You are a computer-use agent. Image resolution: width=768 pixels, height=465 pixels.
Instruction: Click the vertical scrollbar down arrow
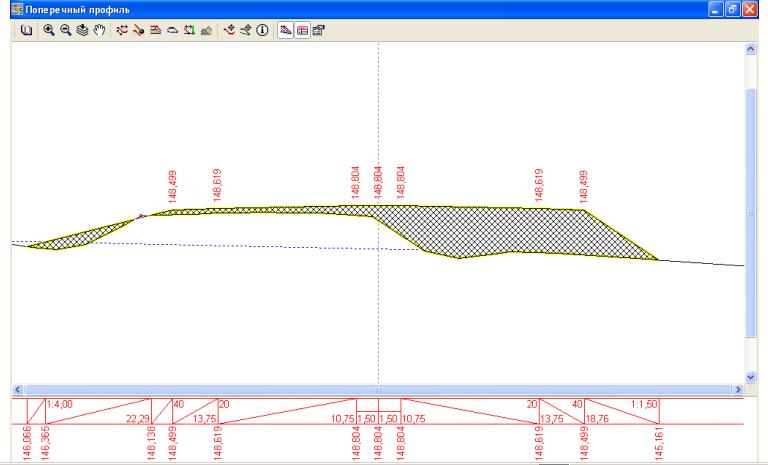pos(750,376)
